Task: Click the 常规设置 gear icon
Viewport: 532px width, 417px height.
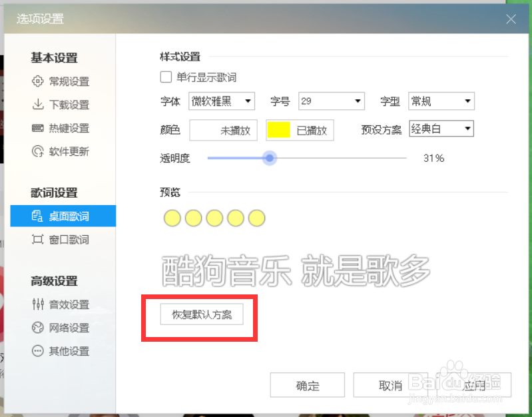Action: coord(38,81)
